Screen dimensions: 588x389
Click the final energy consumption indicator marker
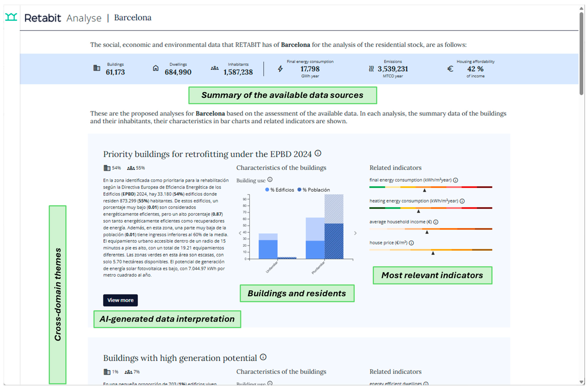pos(424,190)
